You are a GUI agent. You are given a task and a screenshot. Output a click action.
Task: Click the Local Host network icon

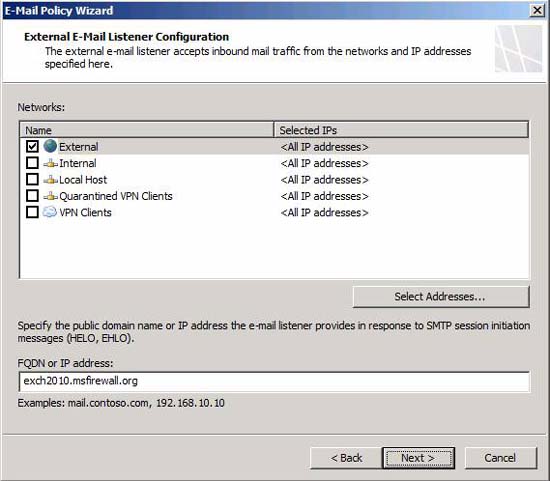(x=51, y=180)
